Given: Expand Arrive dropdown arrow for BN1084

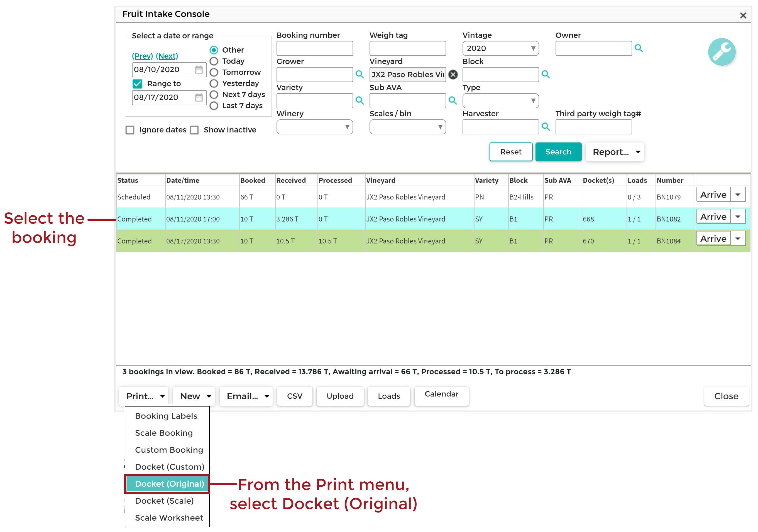Looking at the screenshot, I should 737,238.
